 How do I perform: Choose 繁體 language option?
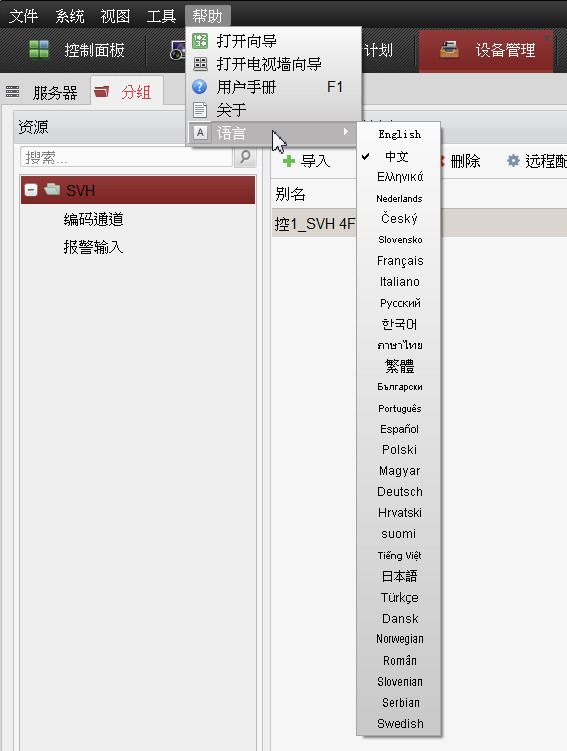(x=398, y=366)
